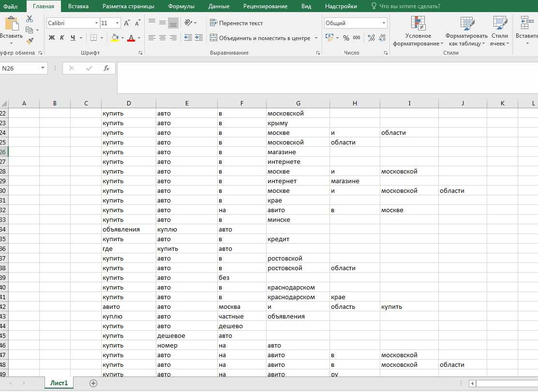Click Объединить и поместить в центре
The height and width of the screenshot is (392, 538).
(x=264, y=38)
